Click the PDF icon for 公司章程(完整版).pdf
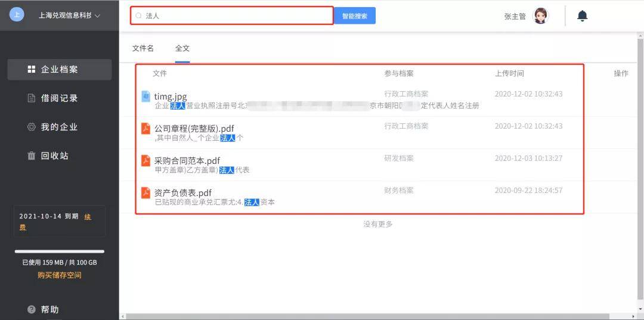This screenshot has height=320, width=644. 146,128
